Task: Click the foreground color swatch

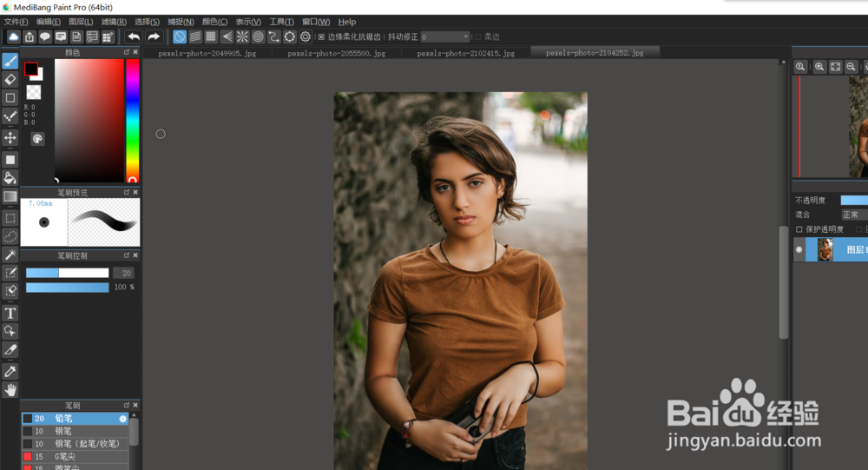Action: (x=31, y=69)
